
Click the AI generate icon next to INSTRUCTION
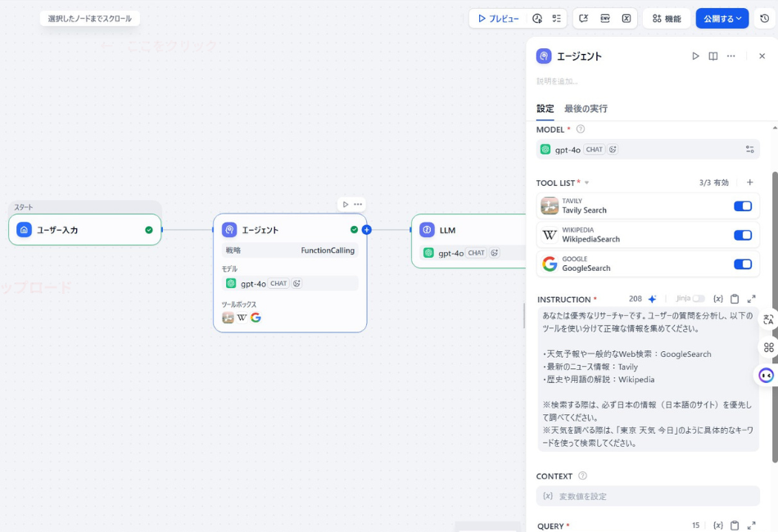click(651, 299)
